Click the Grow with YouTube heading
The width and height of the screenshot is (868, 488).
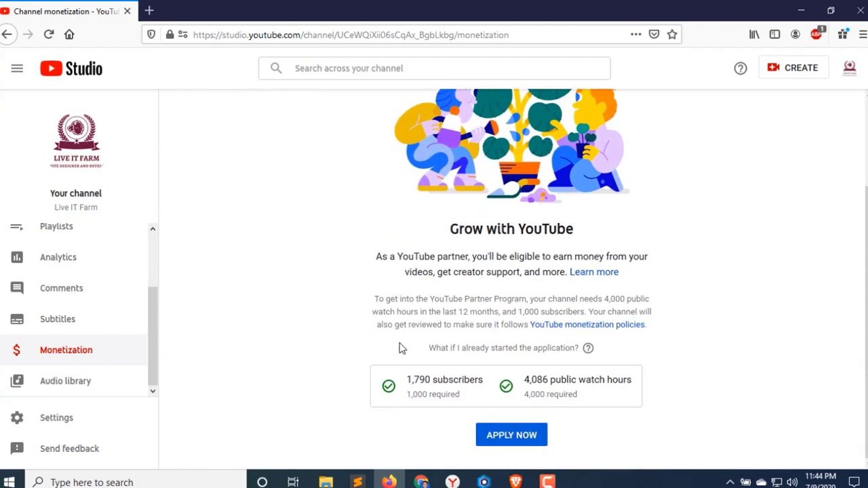(511, 229)
